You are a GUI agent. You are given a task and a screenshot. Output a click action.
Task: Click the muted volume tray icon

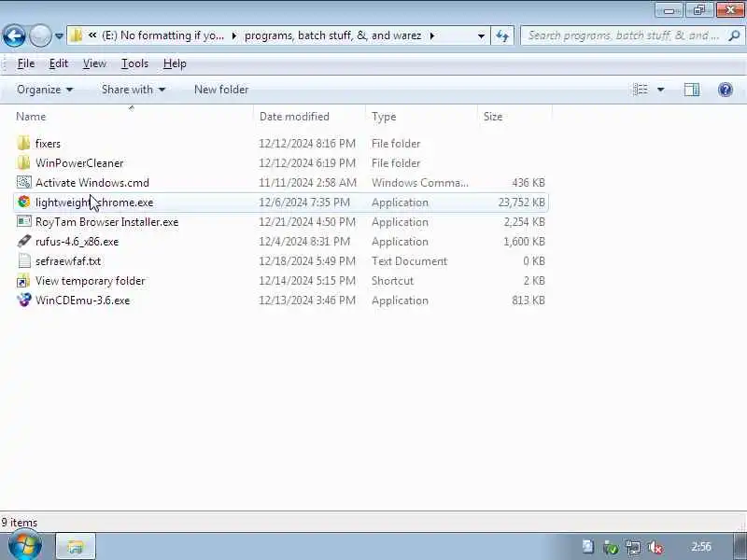[x=655, y=548]
